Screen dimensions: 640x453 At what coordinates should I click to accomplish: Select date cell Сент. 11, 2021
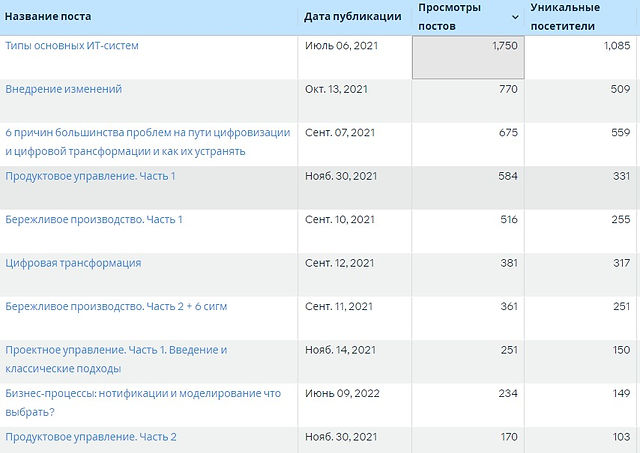[355, 318]
